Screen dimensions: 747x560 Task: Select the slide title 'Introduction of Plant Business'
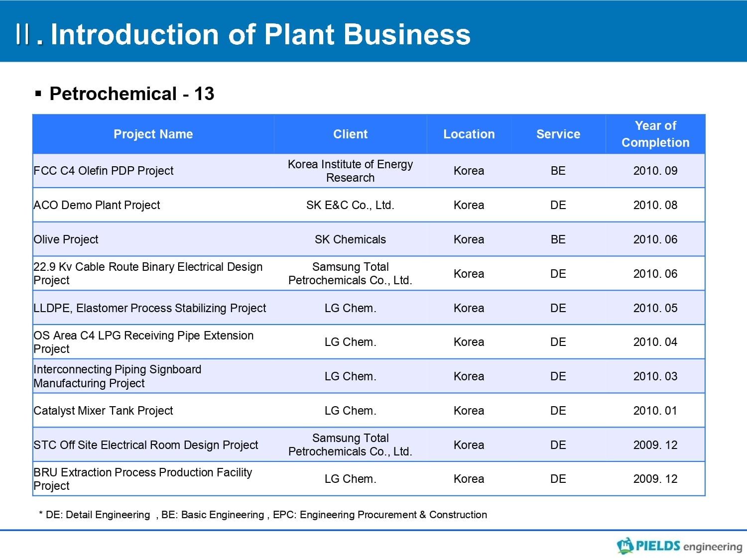pyautogui.click(x=260, y=34)
